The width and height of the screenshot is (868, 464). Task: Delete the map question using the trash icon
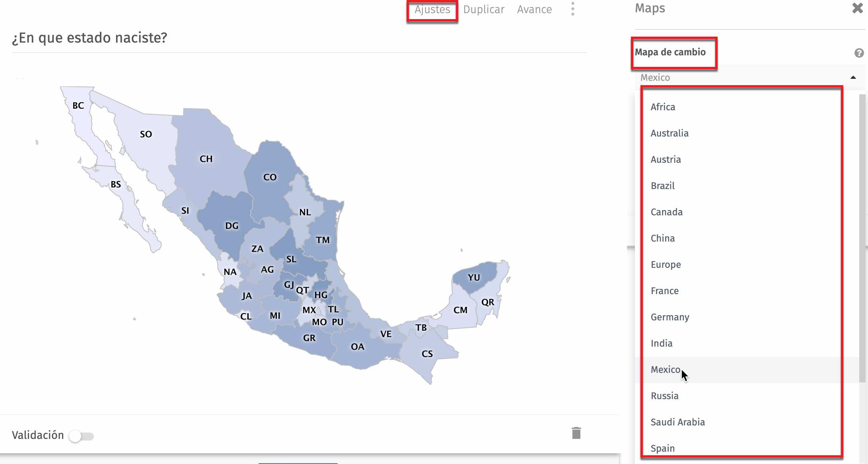tap(576, 433)
